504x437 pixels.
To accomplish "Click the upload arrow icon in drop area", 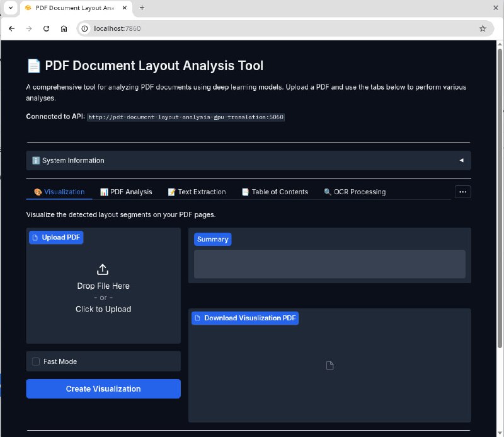I will click(103, 269).
